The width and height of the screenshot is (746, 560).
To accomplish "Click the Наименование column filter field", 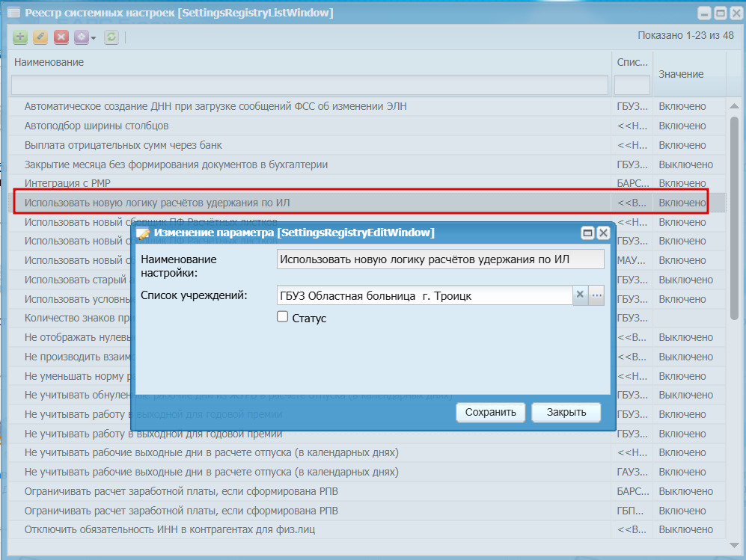I will [310, 84].
